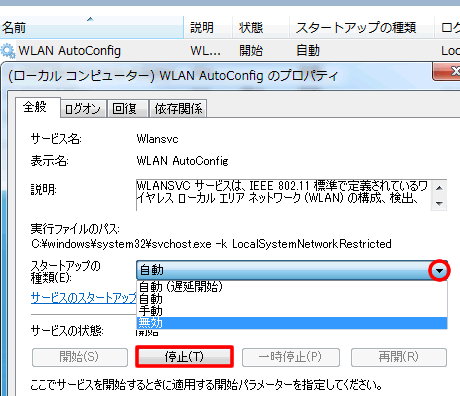
Task: Choose 手動 from the startup type list
Action: tap(292, 311)
